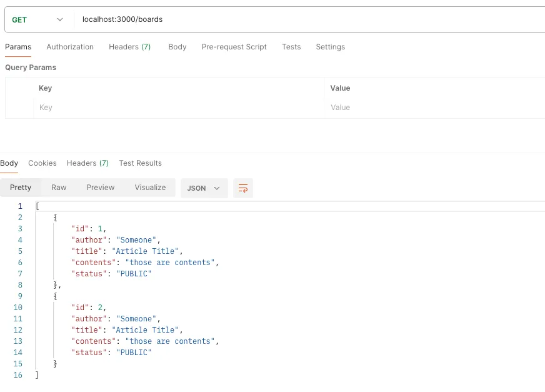This screenshot has width=545, height=392.
Task: Click the query param Value field
Action: [x=434, y=108]
